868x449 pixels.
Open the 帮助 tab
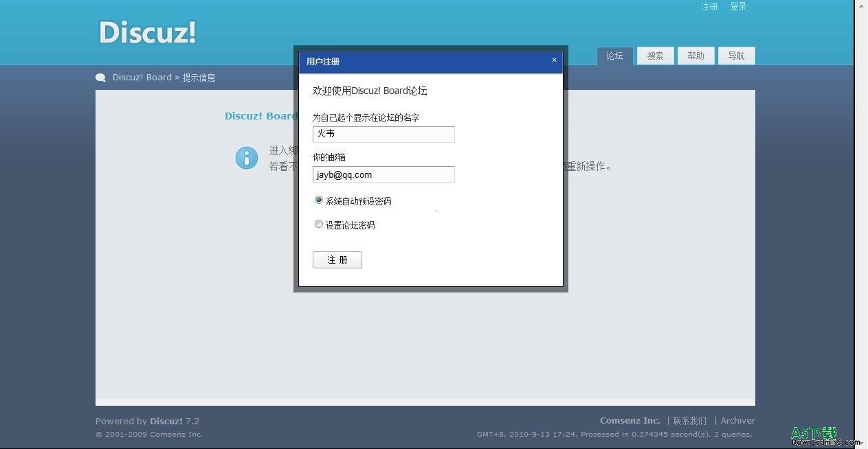click(695, 56)
